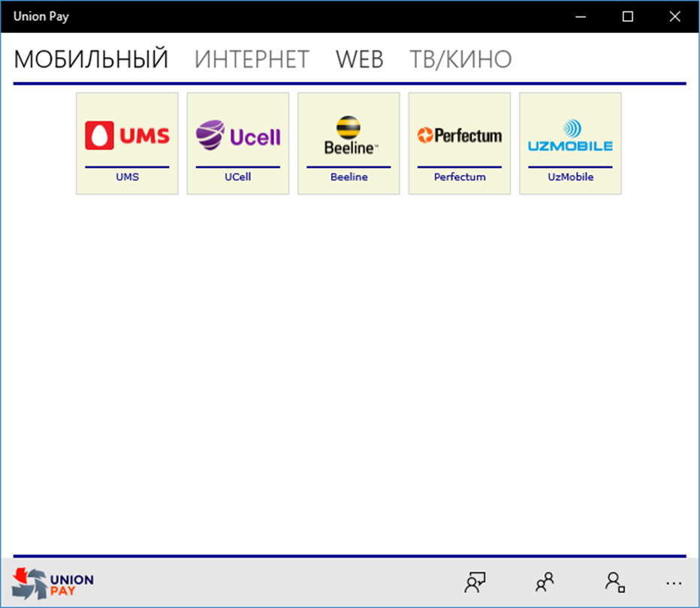
Task: Click the person with speech bubble icon
Action: (475, 582)
